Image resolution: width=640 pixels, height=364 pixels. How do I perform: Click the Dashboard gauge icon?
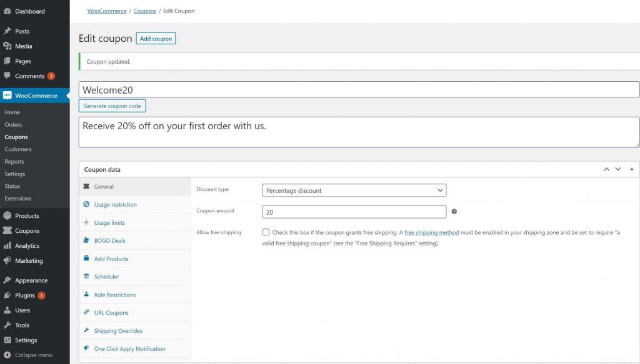coord(7,11)
